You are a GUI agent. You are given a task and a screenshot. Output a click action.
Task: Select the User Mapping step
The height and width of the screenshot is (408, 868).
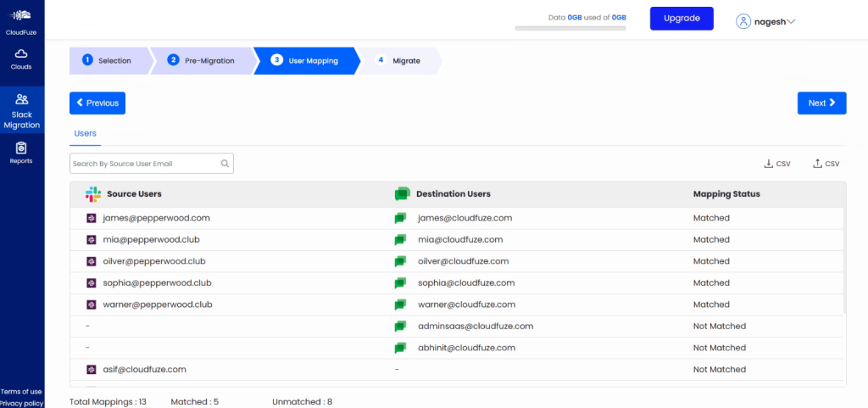305,61
